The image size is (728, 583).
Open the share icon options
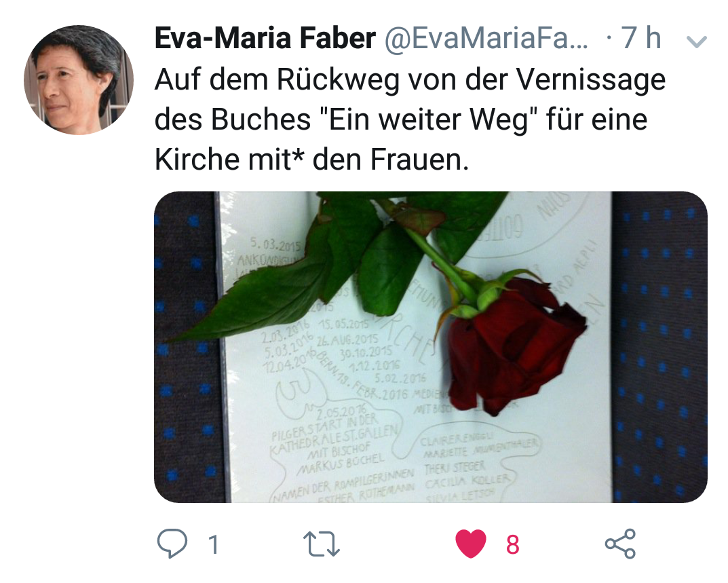point(620,543)
